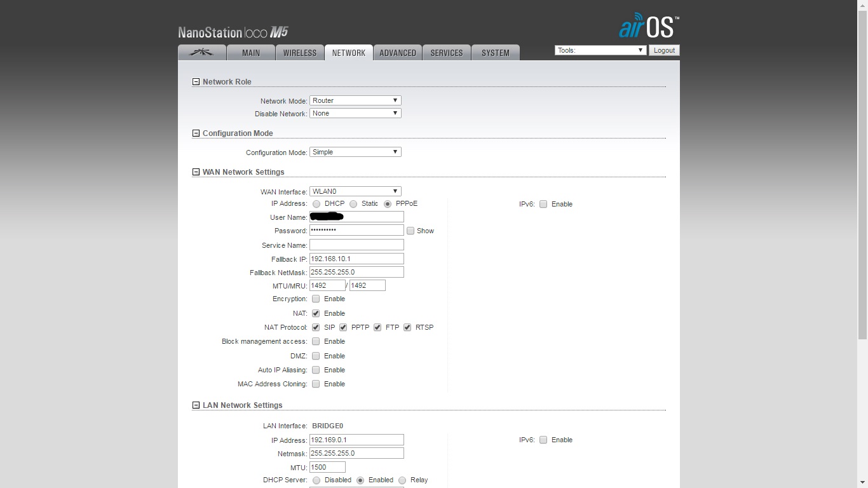Open the Disable Network dropdown
Viewport: 868px width, 488px height.
coord(355,113)
